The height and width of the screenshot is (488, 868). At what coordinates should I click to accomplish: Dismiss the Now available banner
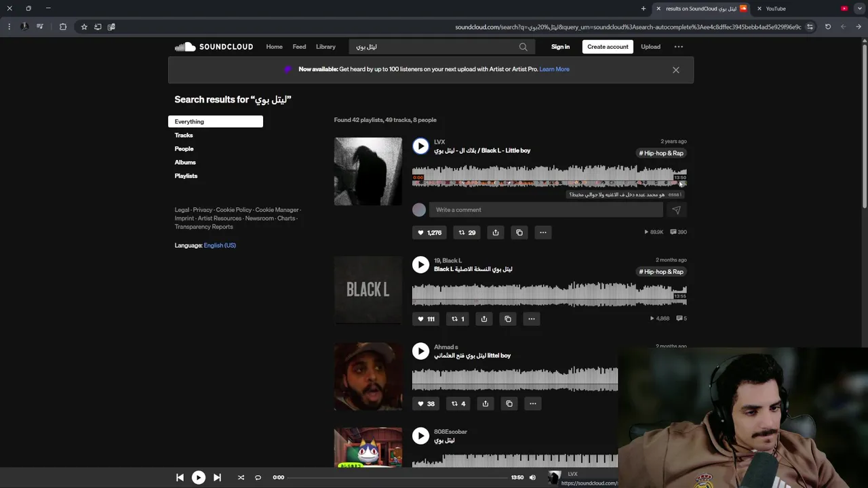point(675,70)
